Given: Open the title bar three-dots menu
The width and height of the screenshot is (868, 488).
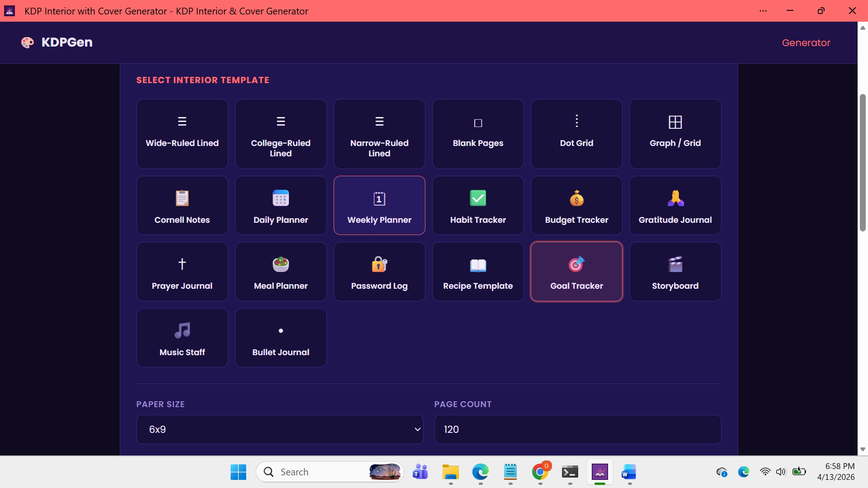Looking at the screenshot, I should (x=763, y=11).
